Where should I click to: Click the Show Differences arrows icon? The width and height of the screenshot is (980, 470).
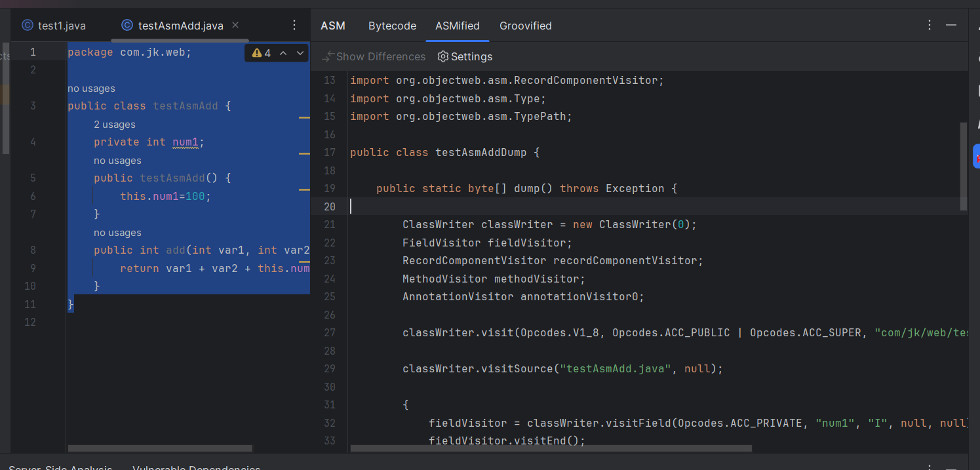(328, 56)
